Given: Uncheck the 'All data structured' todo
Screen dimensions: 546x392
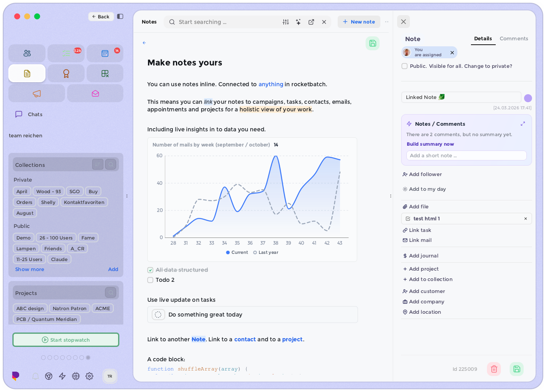Looking at the screenshot, I should [150, 270].
